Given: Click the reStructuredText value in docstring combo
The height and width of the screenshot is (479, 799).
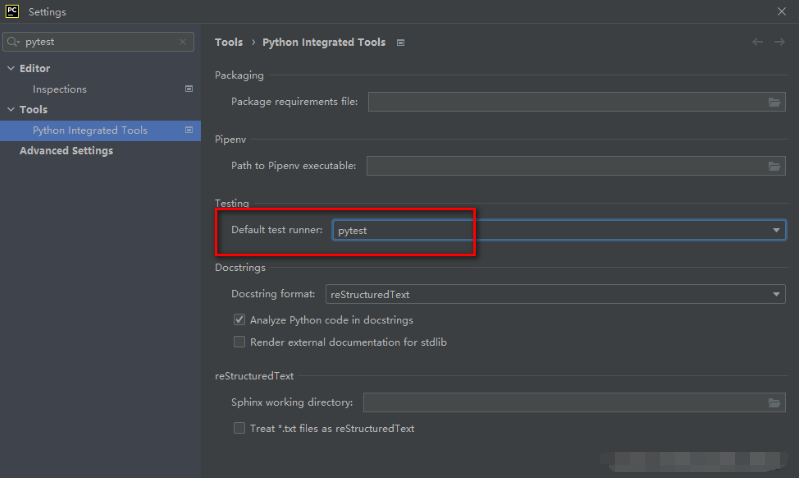Looking at the screenshot, I should 370,295.
